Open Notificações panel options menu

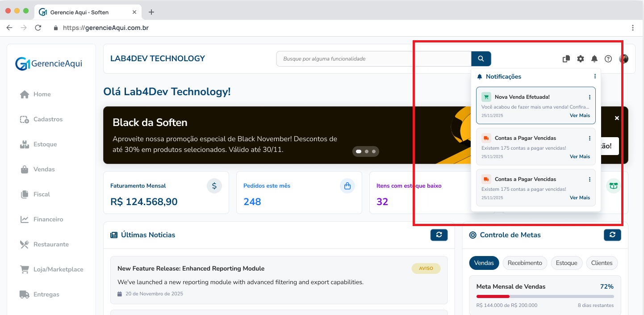[594, 76]
